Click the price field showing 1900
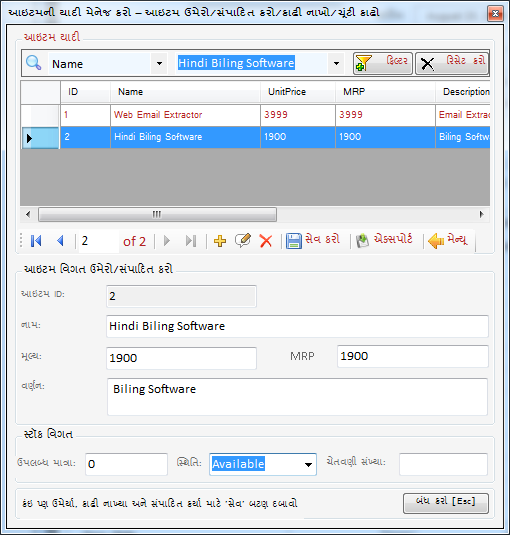Image resolution: width=510 pixels, height=535 pixels. [x=181, y=358]
